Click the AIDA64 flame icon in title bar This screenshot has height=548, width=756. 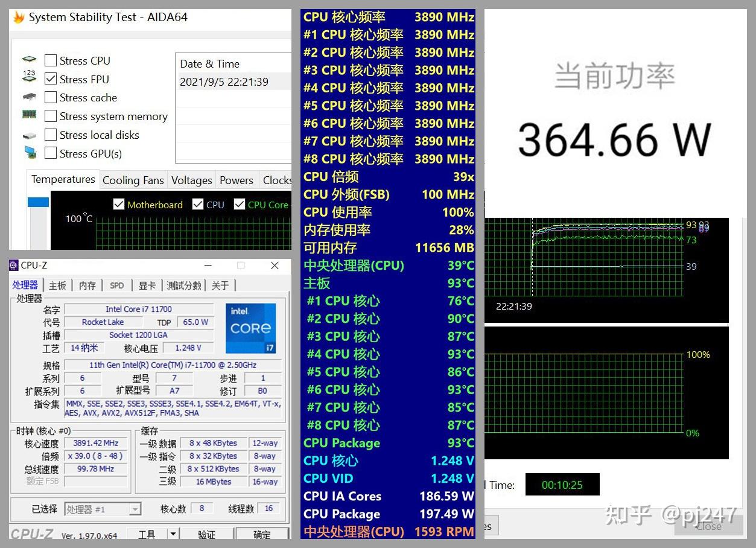[19, 18]
